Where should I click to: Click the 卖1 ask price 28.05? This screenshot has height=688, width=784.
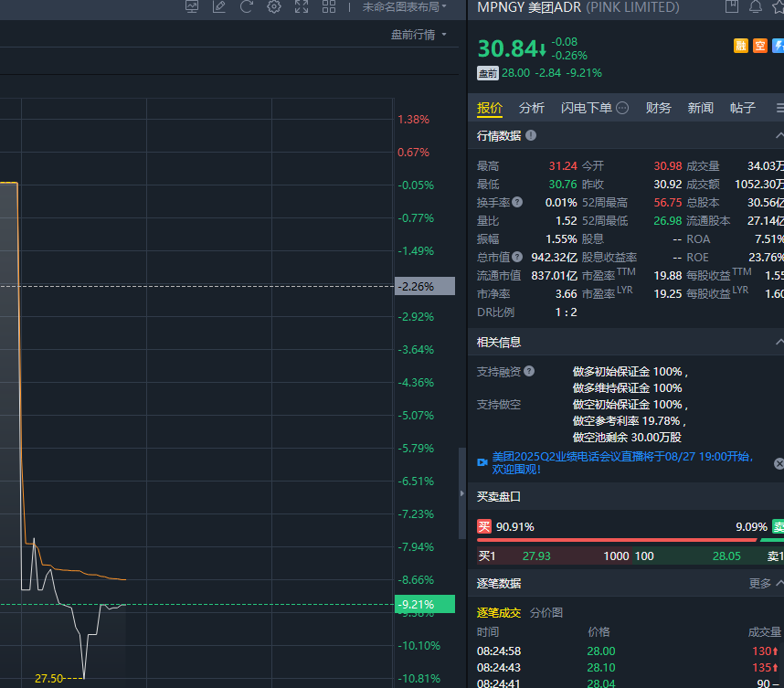[726, 556]
